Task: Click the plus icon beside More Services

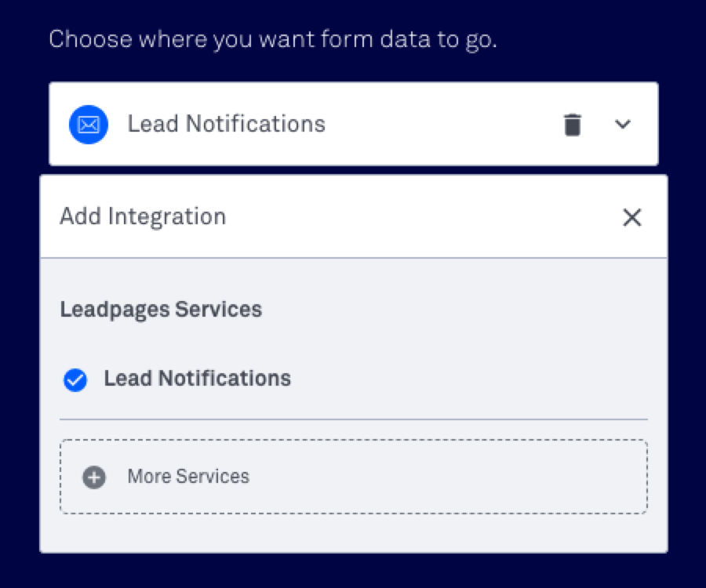Action: (x=94, y=477)
